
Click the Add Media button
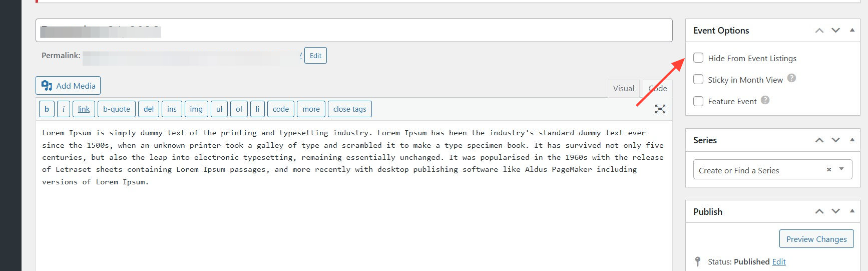[x=68, y=86]
